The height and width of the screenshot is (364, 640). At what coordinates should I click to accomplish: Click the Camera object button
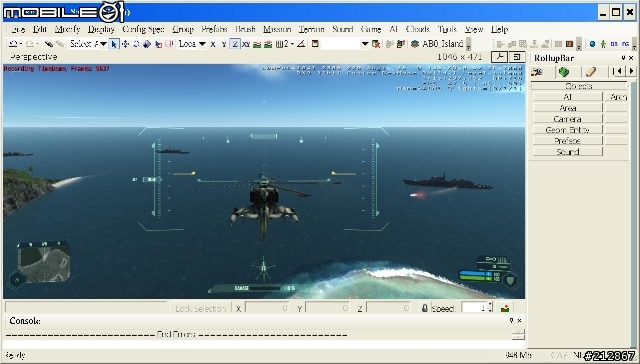[x=567, y=119]
